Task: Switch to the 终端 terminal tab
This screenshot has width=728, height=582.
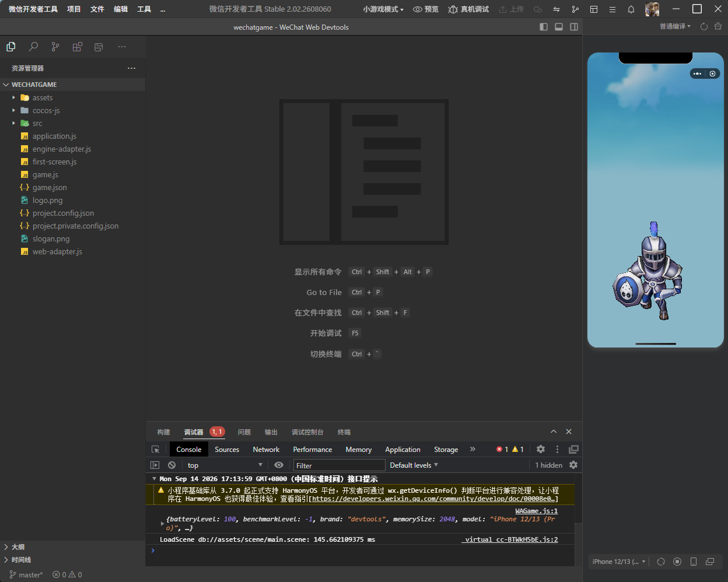Action: tap(344, 432)
